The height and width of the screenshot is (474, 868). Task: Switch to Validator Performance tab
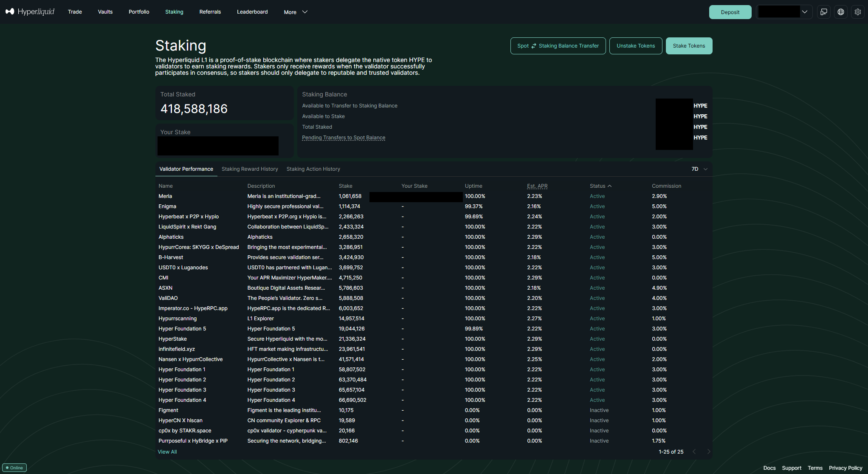[x=186, y=169]
